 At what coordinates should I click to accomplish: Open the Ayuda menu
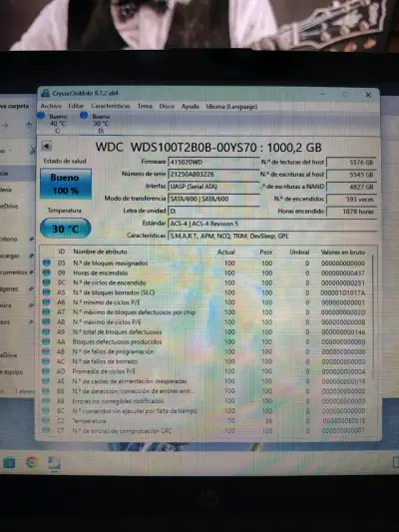pyautogui.click(x=190, y=106)
